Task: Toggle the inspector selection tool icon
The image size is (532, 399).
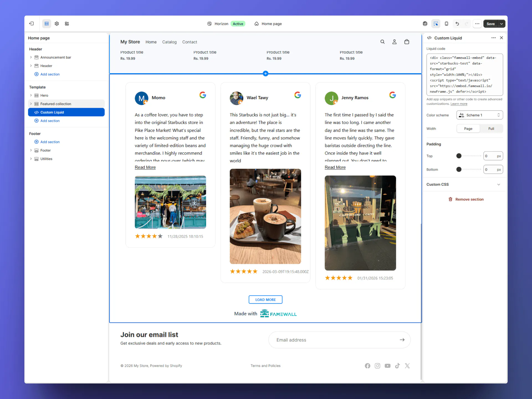Action: [436, 24]
